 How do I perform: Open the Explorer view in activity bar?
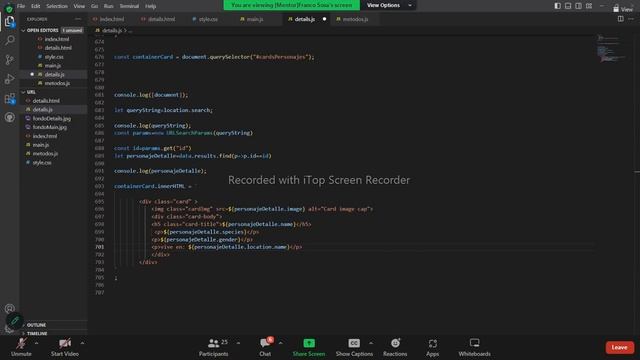9,22
